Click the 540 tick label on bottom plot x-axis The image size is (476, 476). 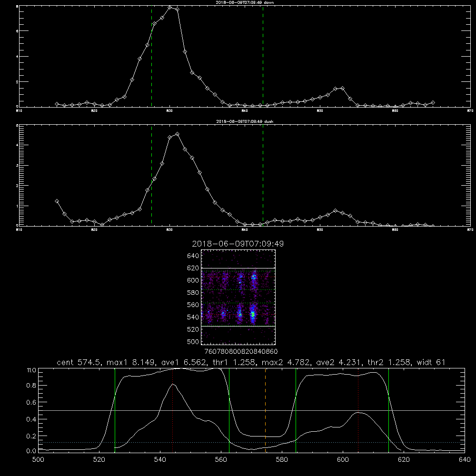pos(160,460)
